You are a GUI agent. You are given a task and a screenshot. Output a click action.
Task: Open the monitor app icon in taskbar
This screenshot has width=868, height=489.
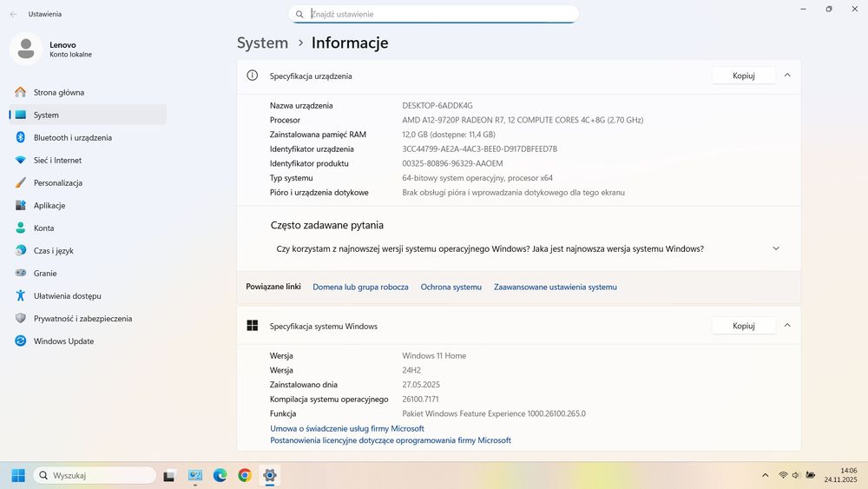tap(194, 475)
